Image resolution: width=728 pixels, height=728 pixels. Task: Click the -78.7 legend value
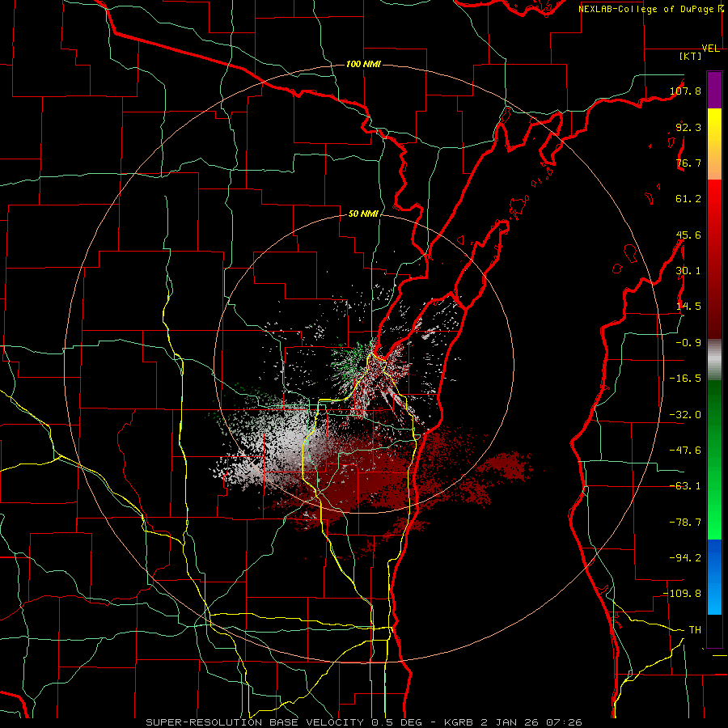[x=685, y=523]
